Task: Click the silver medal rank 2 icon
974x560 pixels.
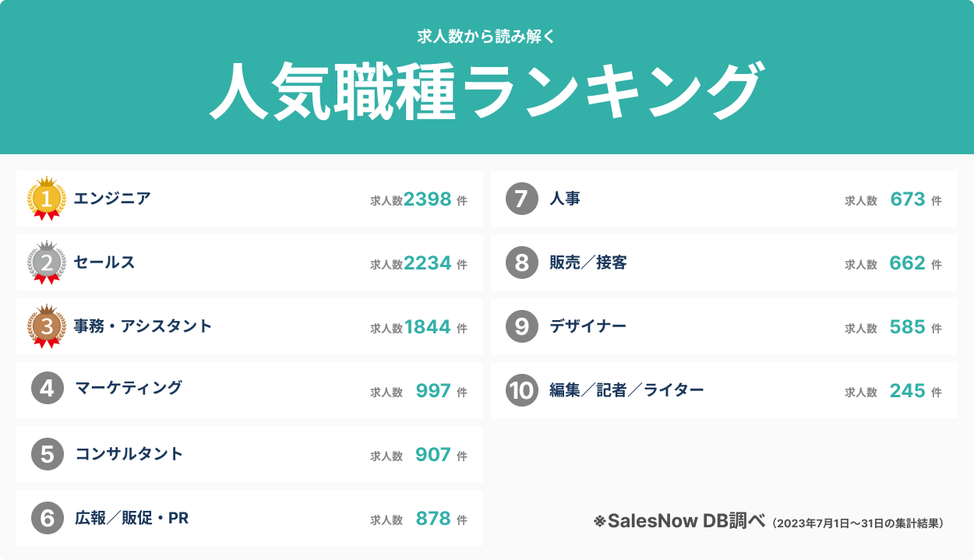Action: 47,263
